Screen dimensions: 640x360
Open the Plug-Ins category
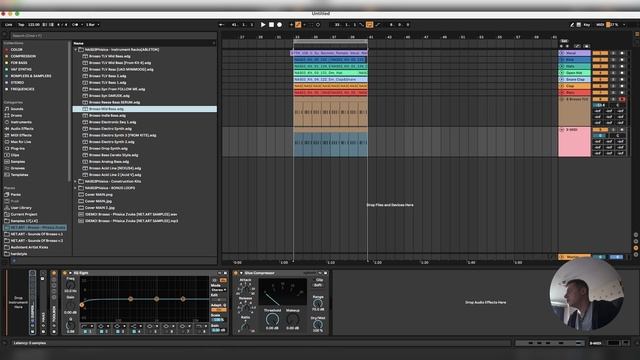pos(18,149)
